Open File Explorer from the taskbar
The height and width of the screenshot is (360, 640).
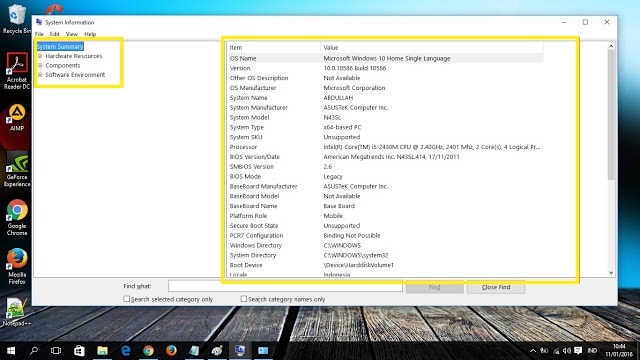(x=102, y=350)
